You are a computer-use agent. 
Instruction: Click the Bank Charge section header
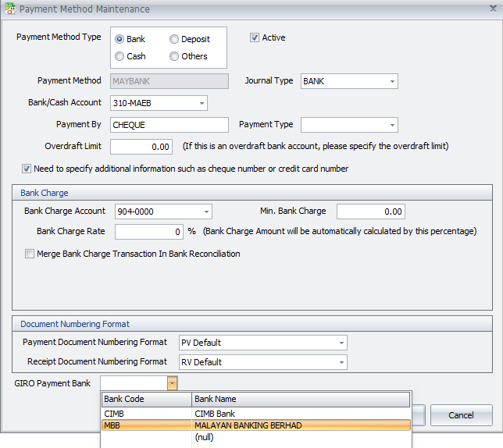click(x=252, y=193)
